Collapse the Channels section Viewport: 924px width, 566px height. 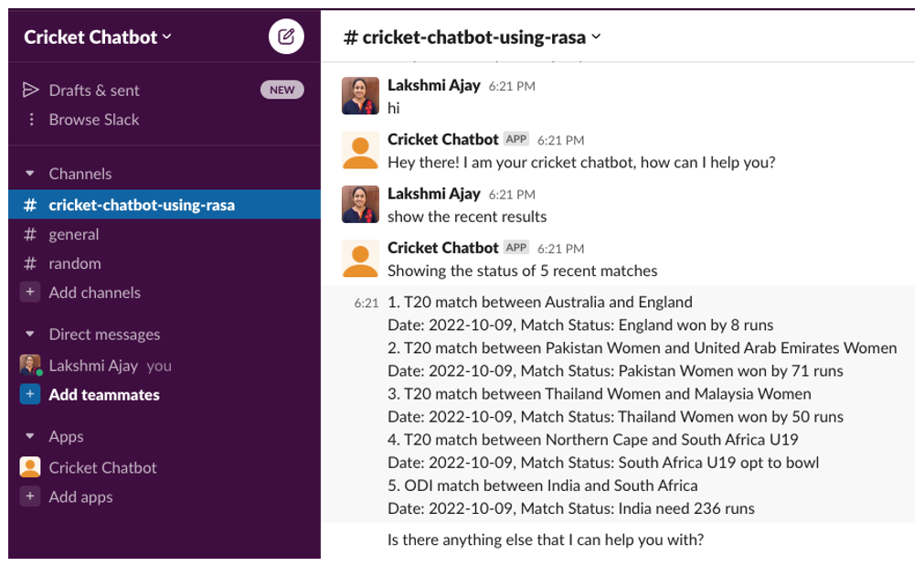coord(30,174)
